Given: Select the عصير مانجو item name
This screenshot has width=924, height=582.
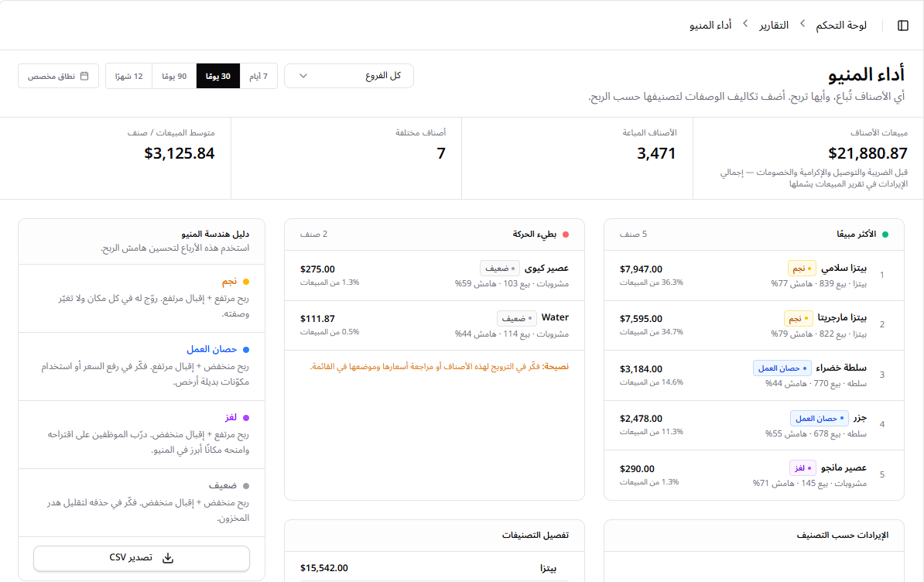Looking at the screenshot, I should (844, 467).
